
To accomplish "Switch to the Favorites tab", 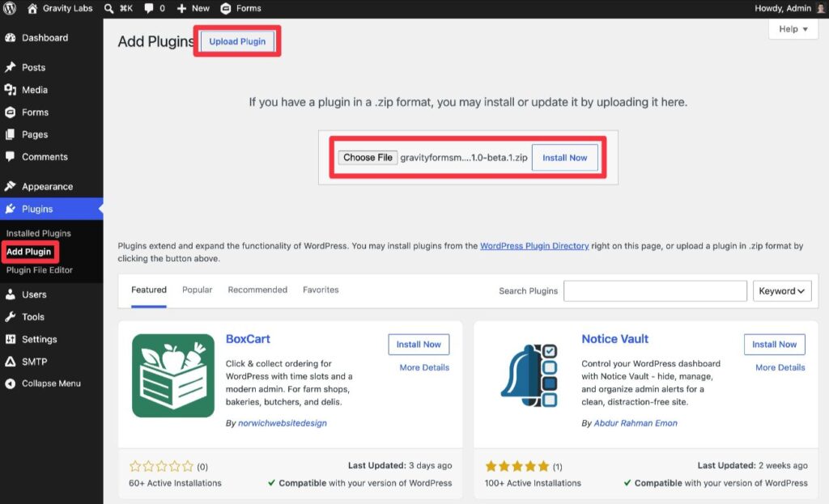I will [x=321, y=290].
